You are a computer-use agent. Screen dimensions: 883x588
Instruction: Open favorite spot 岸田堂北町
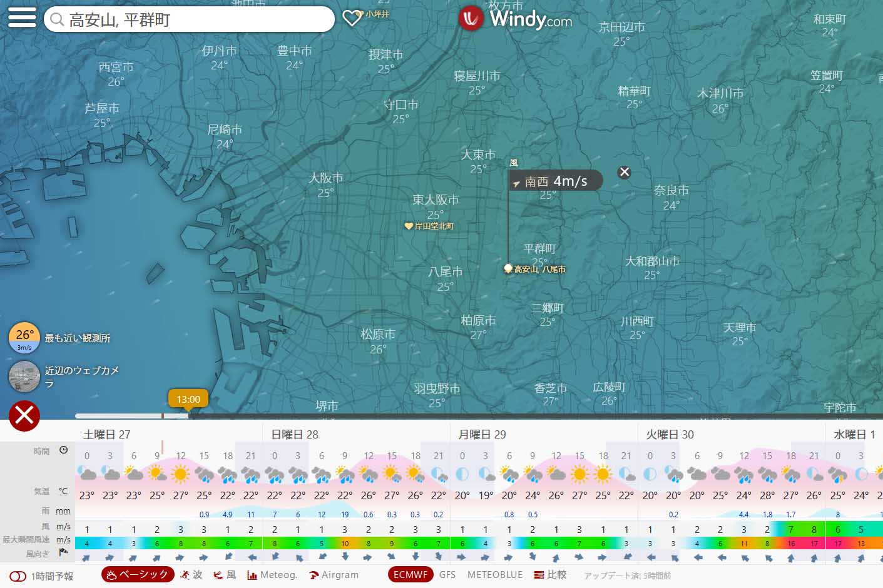(429, 226)
